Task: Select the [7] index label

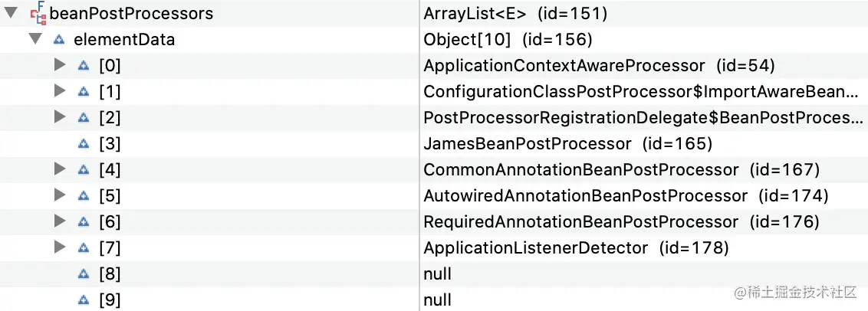Action: 110,248
